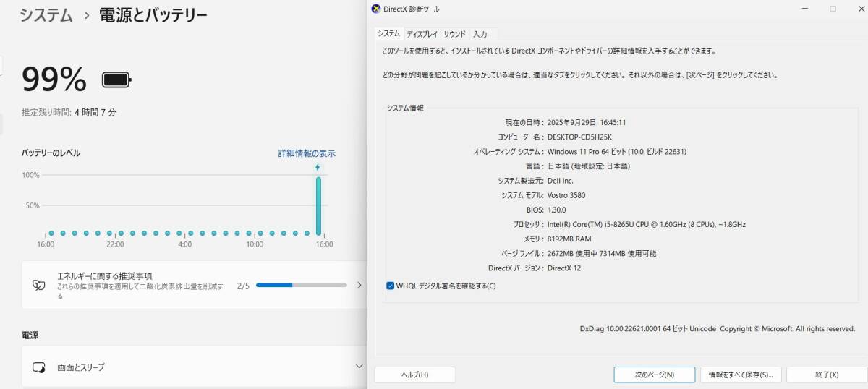This screenshot has width=868, height=389.
Task: Click the screen and sleep icon
Action: tap(39, 367)
